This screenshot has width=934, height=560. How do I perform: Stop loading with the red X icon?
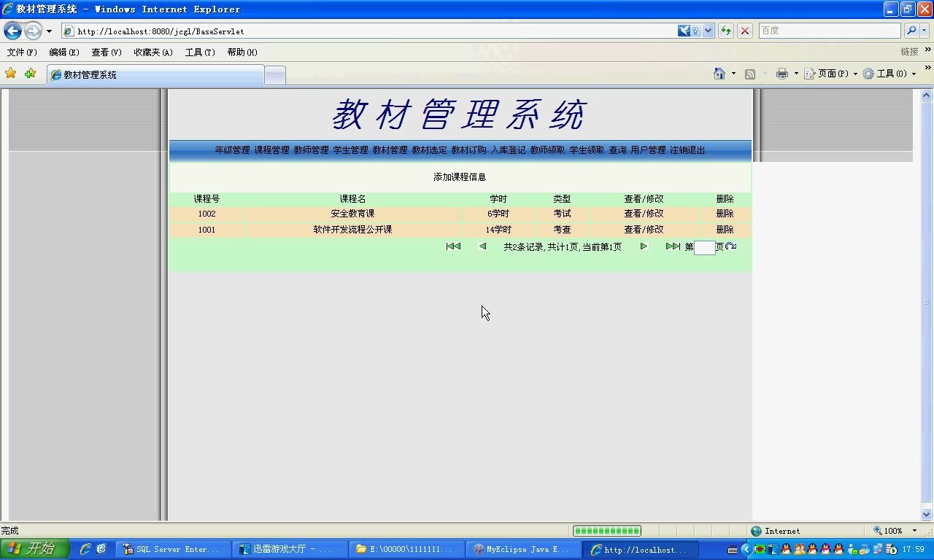[745, 31]
